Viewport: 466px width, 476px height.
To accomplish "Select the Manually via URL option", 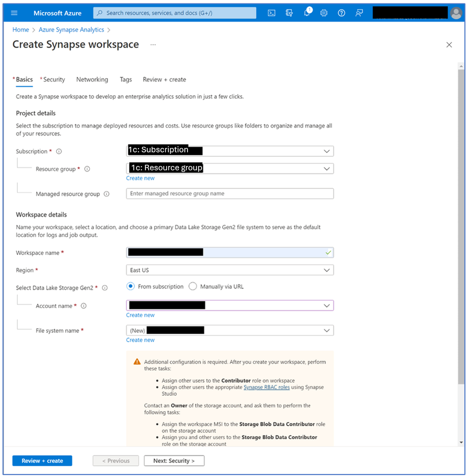I will click(193, 286).
